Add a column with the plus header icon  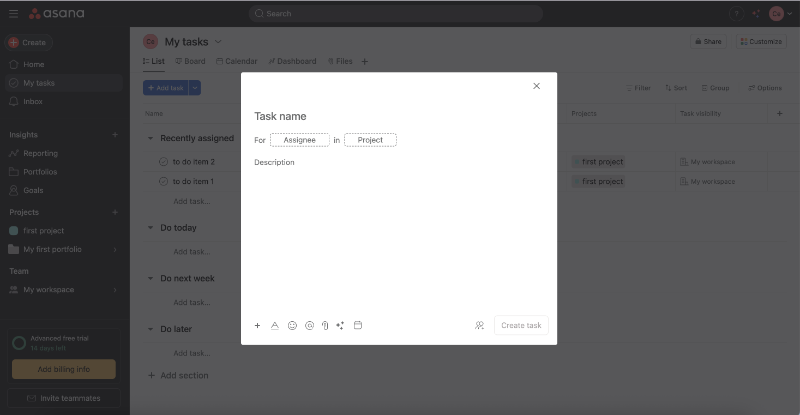point(780,113)
